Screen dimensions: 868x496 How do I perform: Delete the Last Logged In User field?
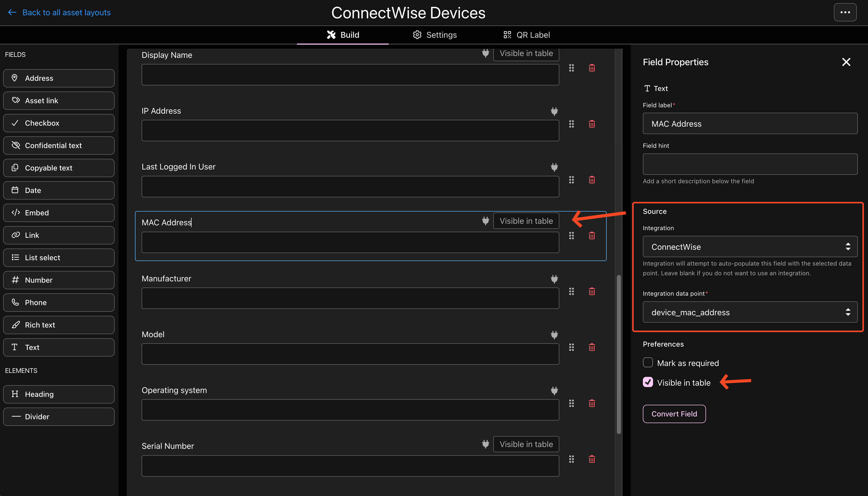(592, 179)
